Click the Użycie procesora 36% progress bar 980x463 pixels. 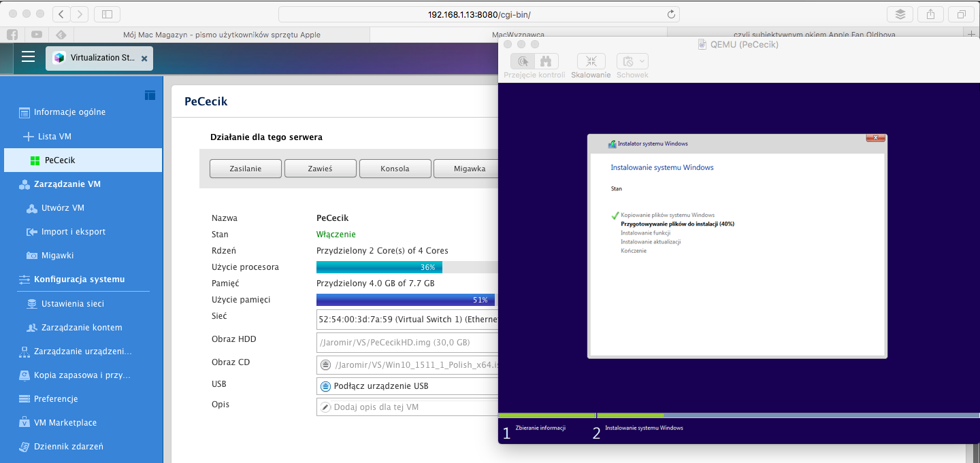(x=407, y=267)
